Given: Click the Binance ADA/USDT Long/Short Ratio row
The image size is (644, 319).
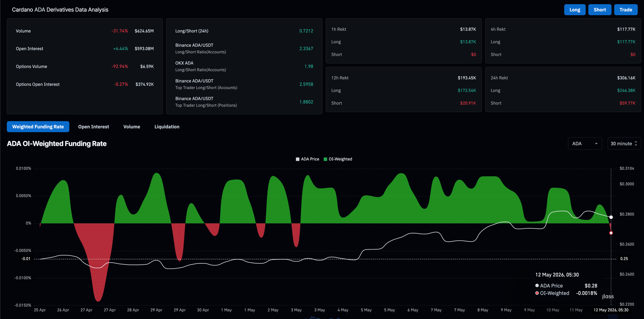Looking at the screenshot, I should (x=244, y=48).
